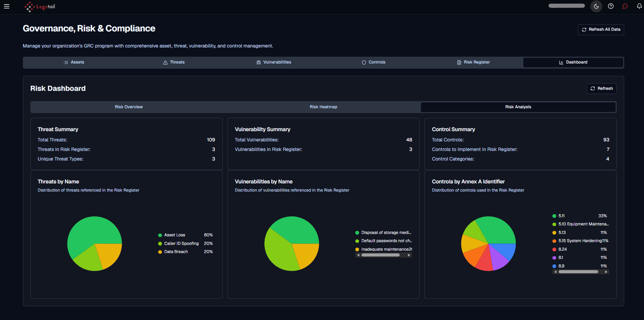Image resolution: width=644 pixels, height=320 pixels.
Task: Switch to the Assets tab
Action: tap(74, 62)
